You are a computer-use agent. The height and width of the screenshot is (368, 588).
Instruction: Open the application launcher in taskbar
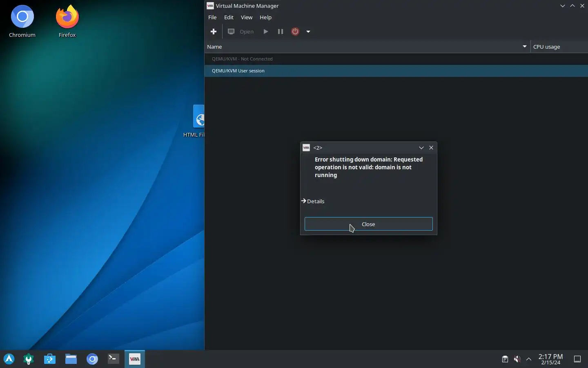[9, 359]
